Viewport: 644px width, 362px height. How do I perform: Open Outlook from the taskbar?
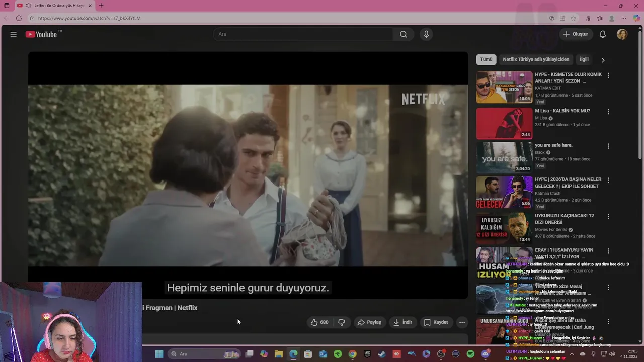pos(323,354)
